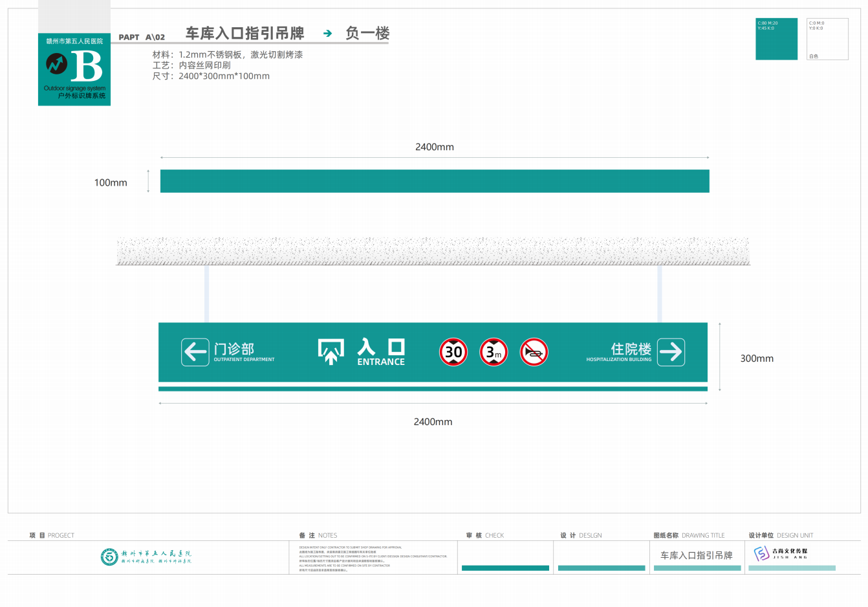Click the 备注 NOTES footer label

318,535
